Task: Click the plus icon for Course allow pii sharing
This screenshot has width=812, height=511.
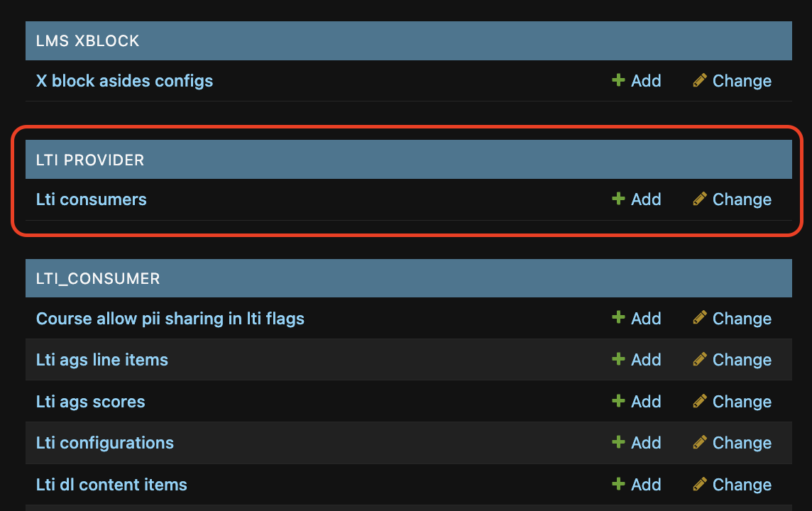Action: (618, 317)
